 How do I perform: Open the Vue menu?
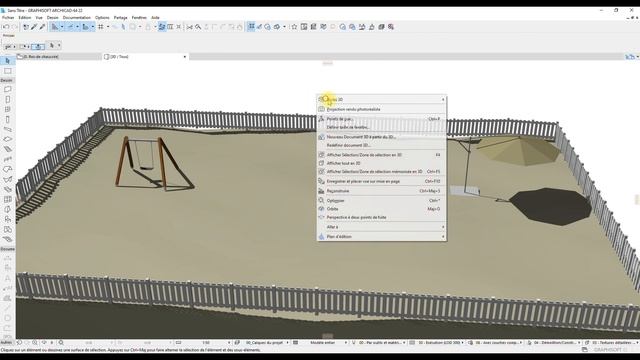coord(39,18)
